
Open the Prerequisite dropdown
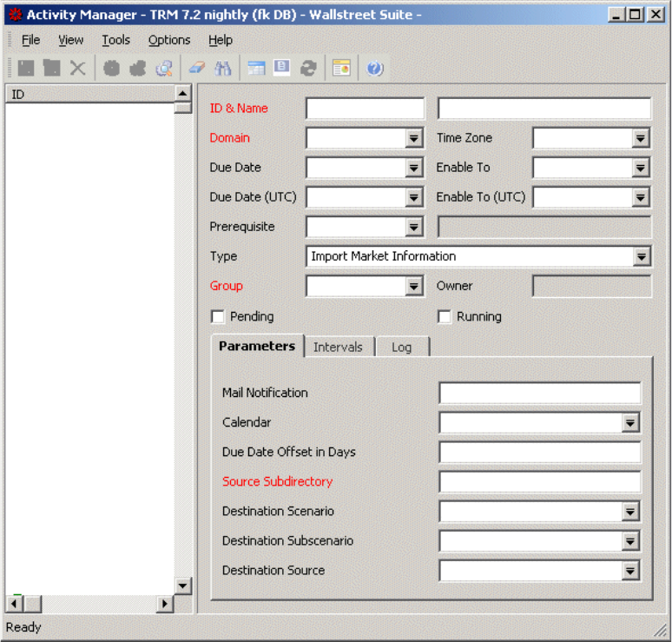413,227
